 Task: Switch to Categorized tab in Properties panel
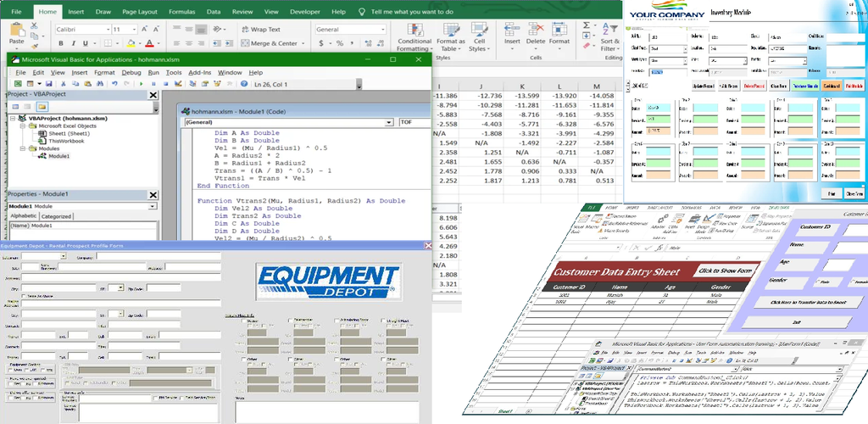coord(57,216)
